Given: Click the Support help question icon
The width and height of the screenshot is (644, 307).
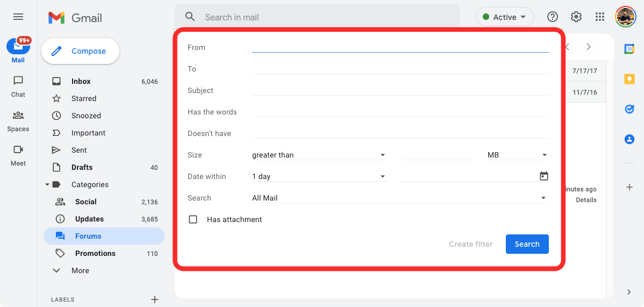Looking at the screenshot, I should (x=553, y=17).
